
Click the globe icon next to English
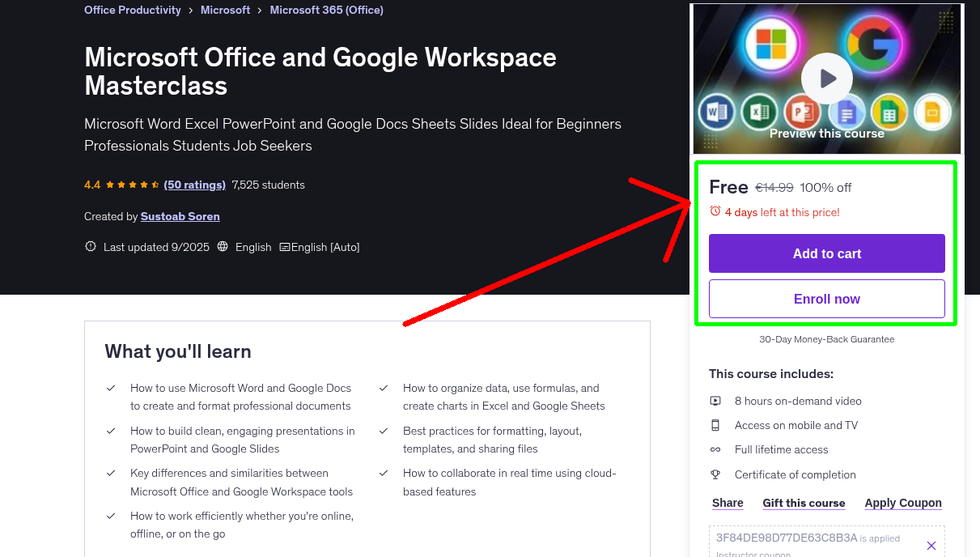(222, 247)
